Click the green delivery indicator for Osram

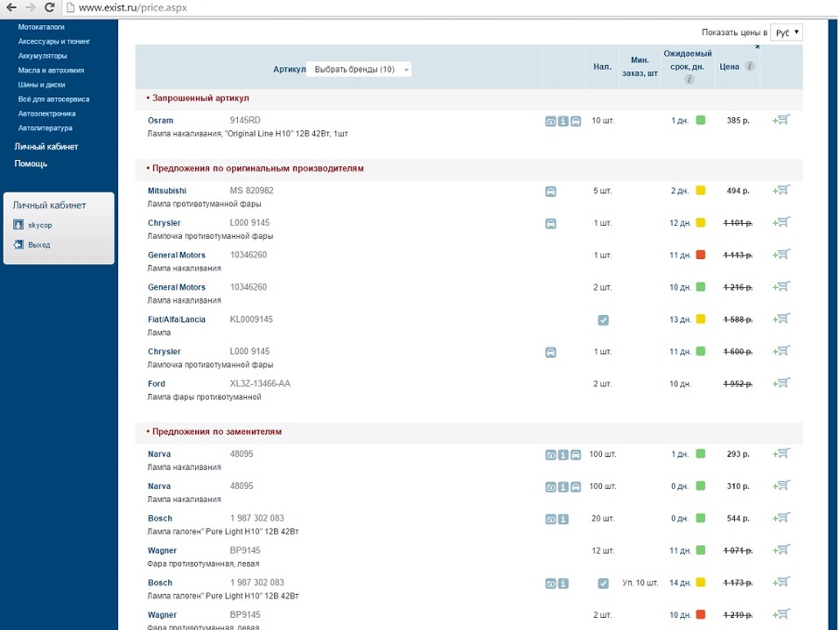(x=700, y=120)
